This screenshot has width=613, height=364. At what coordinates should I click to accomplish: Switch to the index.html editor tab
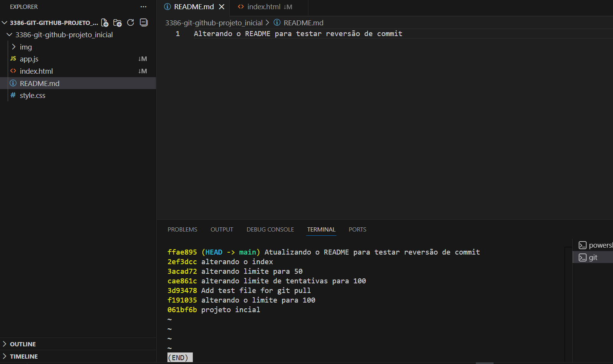click(x=264, y=7)
